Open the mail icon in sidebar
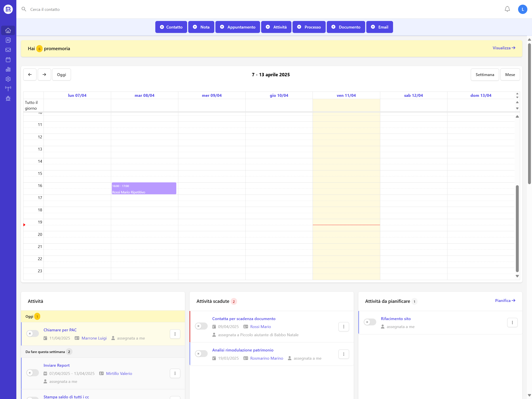 (x=8, y=50)
